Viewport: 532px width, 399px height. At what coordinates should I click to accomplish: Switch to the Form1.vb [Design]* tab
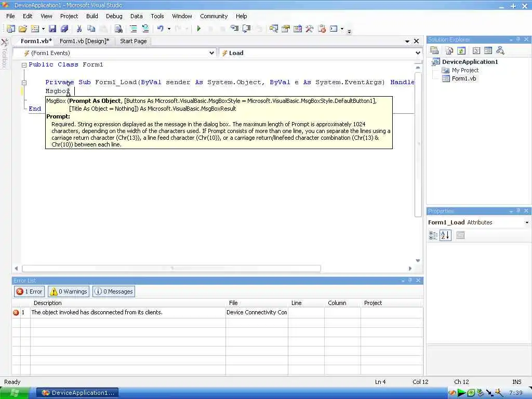[85, 41]
